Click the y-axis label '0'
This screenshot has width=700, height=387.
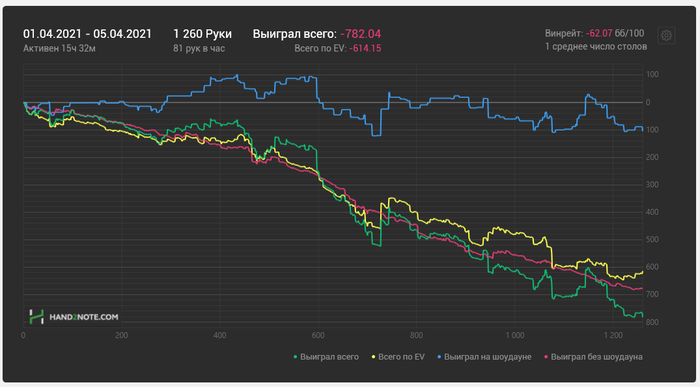648,102
